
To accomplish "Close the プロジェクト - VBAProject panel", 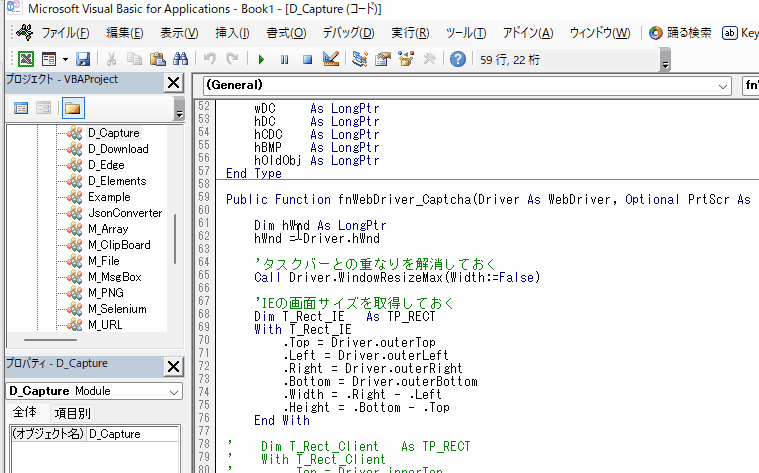I will pos(173,83).
